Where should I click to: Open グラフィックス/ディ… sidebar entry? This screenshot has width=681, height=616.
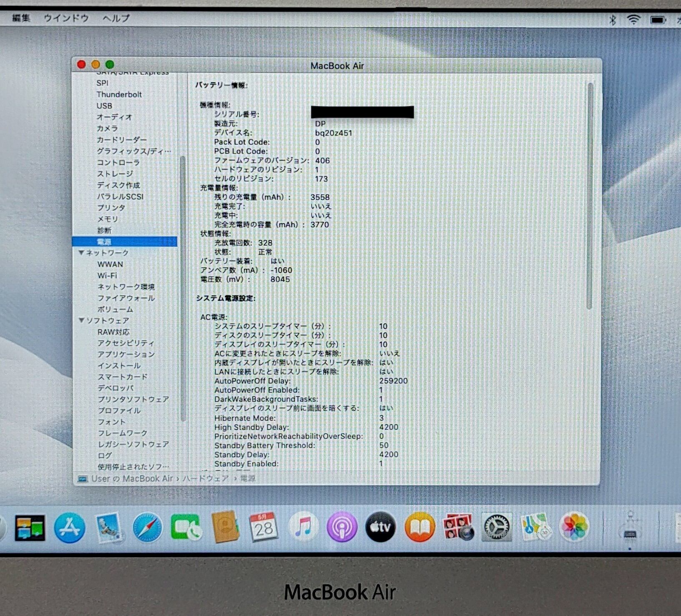pyautogui.click(x=134, y=151)
